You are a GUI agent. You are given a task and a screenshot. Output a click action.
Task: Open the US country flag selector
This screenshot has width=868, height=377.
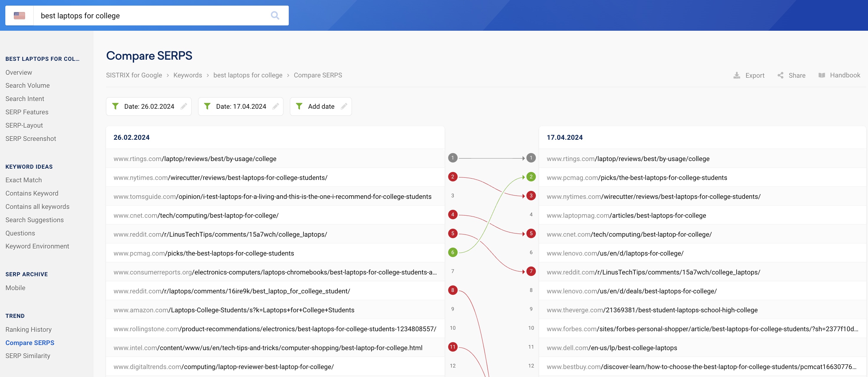pos(19,16)
